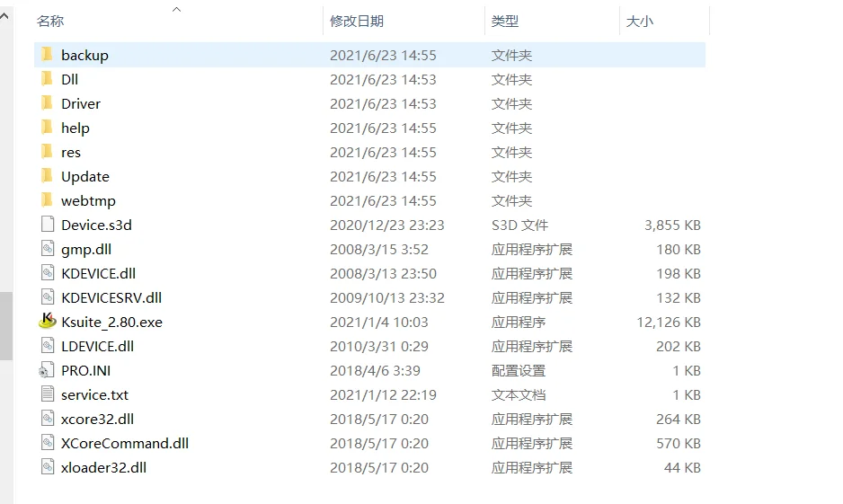Select the help folder name

(x=75, y=128)
